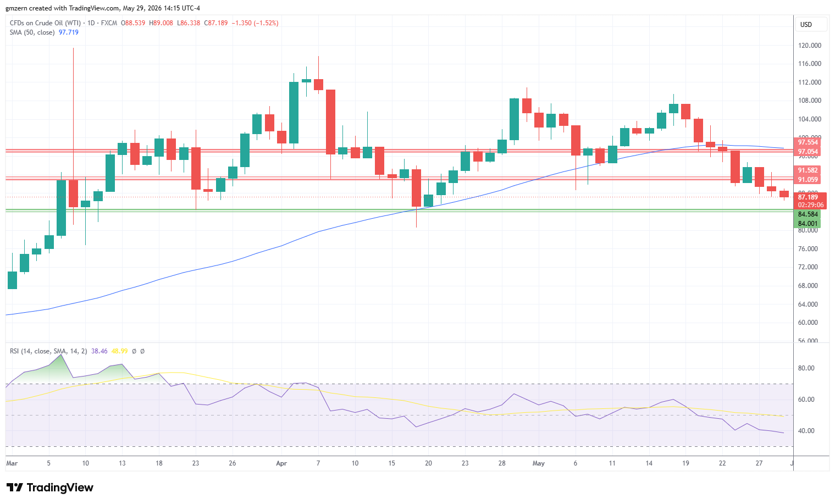This screenshot has width=835, height=504.
Task: Click the CFDs on Crude Oil (WTI) title
Action: click(x=45, y=23)
